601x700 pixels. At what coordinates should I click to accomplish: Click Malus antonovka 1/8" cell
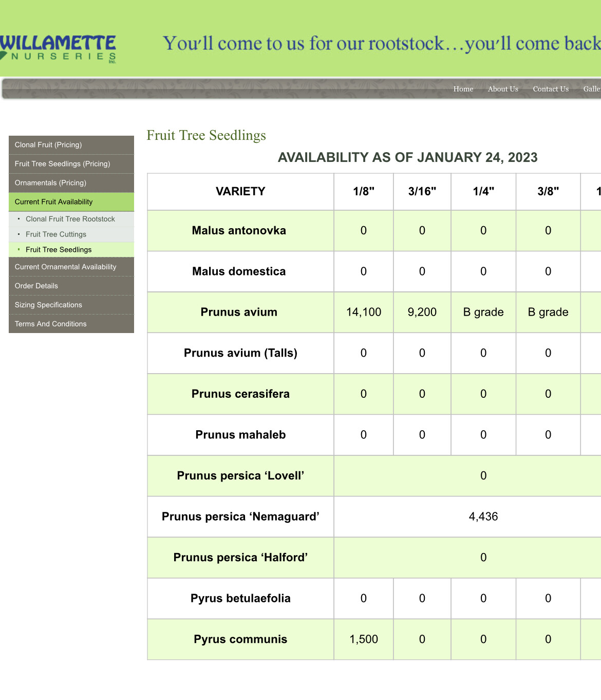tap(364, 231)
